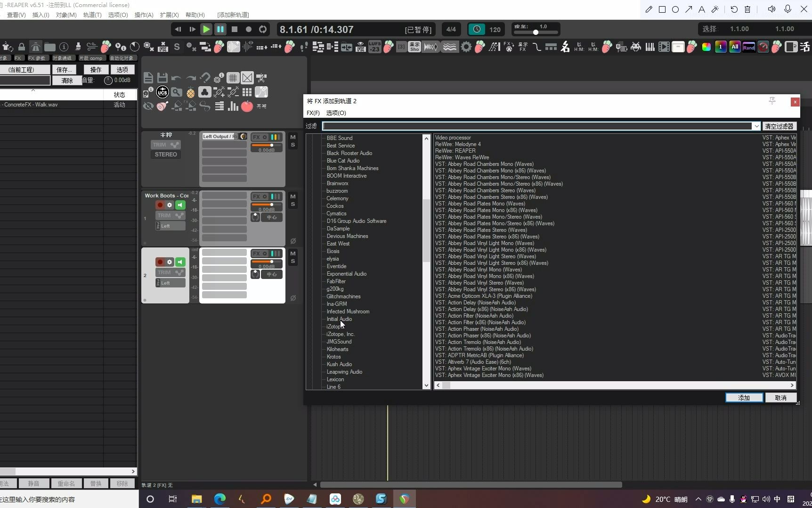Click the LUFS -23 loudness icon
This screenshot has height=508, width=812.
click(x=374, y=47)
